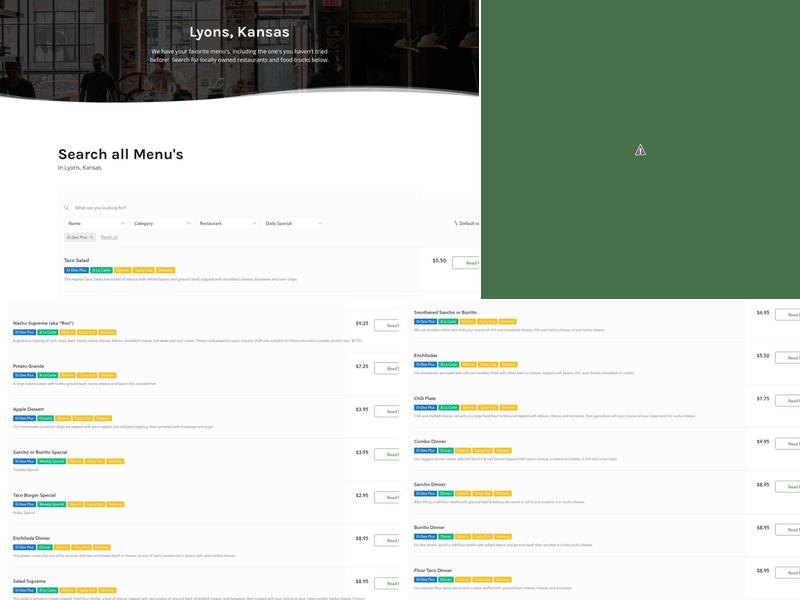Click the Reset all link

[x=108, y=236]
